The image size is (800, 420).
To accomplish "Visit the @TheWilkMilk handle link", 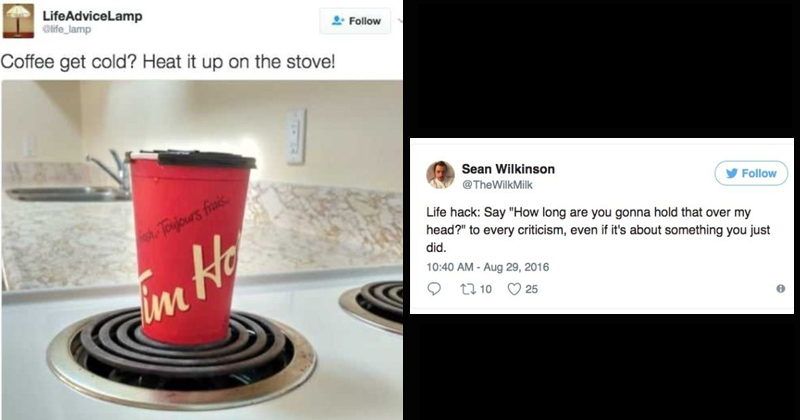I will 497,185.
